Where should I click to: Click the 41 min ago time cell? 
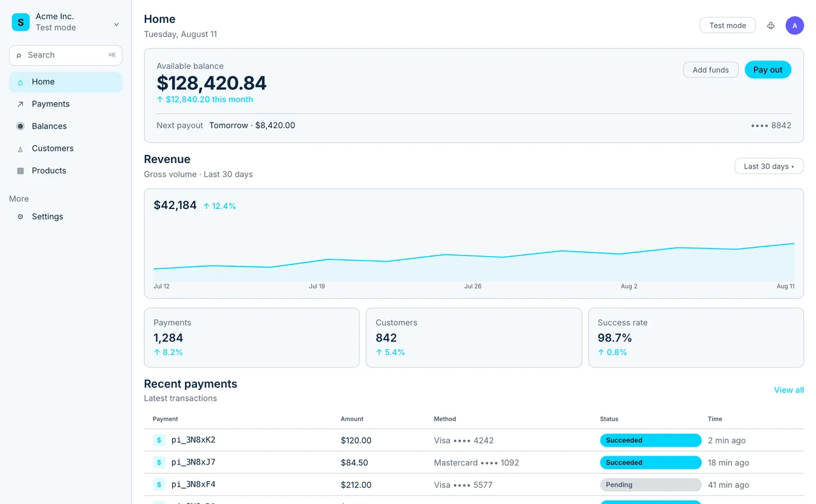pos(729,485)
